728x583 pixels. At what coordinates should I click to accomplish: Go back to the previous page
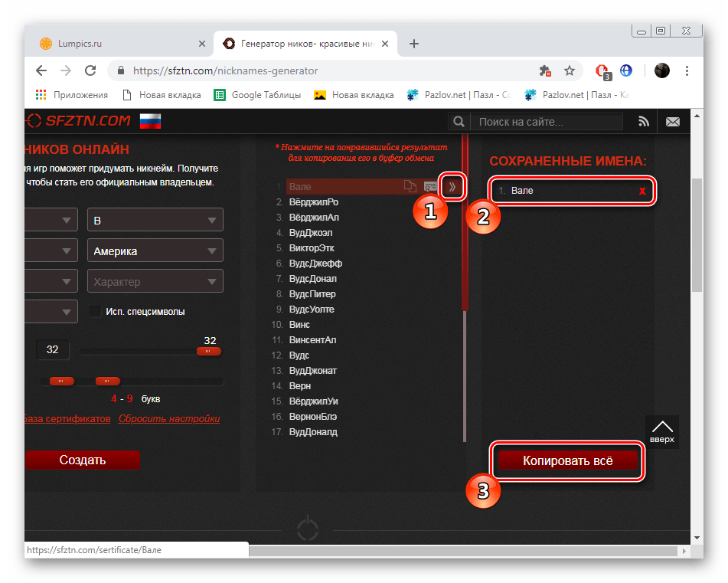pos(41,70)
